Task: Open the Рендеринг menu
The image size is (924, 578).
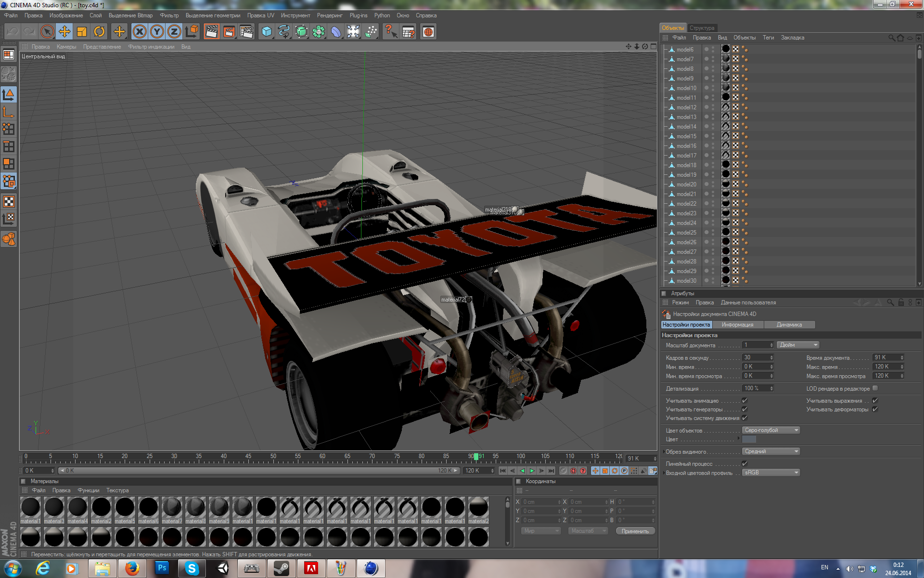Action: [x=330, y=15]
